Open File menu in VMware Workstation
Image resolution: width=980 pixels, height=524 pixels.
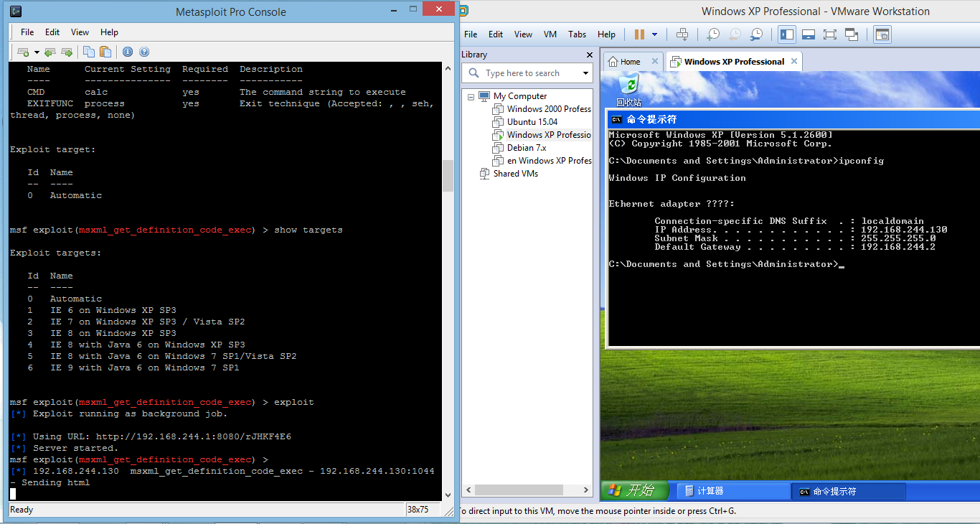[471, 34]
